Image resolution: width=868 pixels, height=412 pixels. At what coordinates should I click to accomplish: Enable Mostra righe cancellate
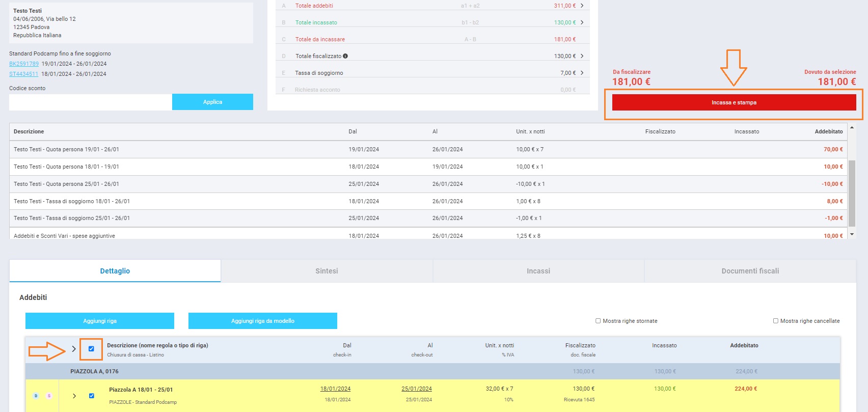[x=775, y=321]
